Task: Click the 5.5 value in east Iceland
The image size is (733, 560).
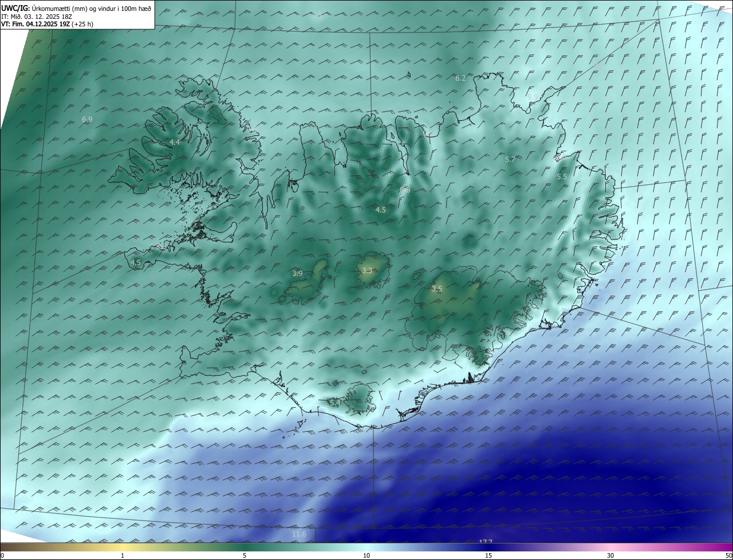Action: (562, 177)
